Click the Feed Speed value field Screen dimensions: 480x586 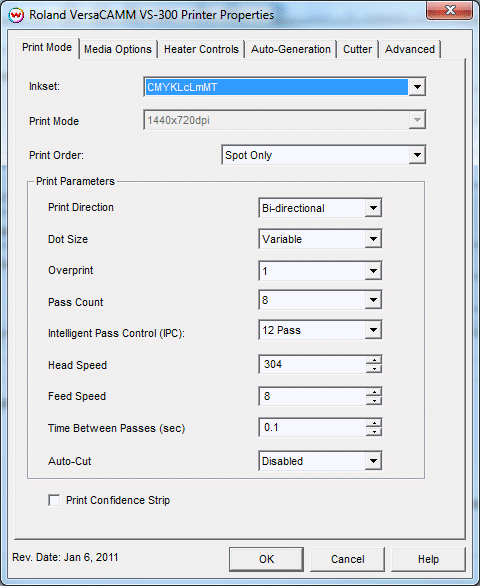(x=313, y=396)
